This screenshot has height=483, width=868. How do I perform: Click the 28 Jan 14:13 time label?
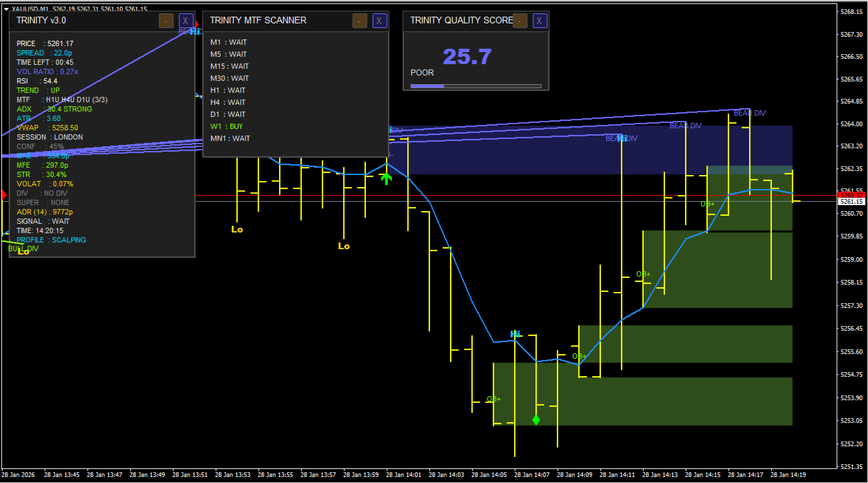click(660, 475)
